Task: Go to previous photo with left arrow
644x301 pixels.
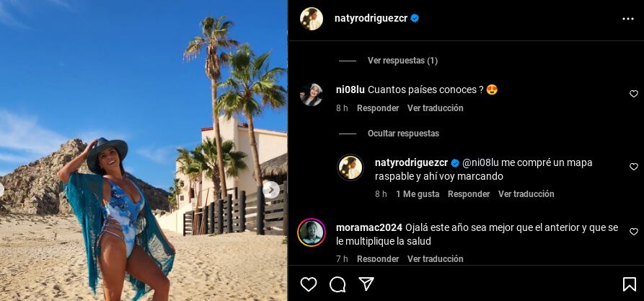Action: (1, 190)
